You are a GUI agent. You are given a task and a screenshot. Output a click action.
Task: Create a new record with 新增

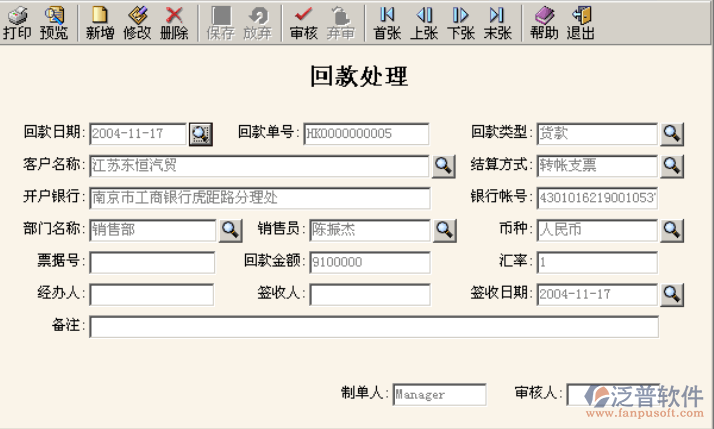coord(100,23)
